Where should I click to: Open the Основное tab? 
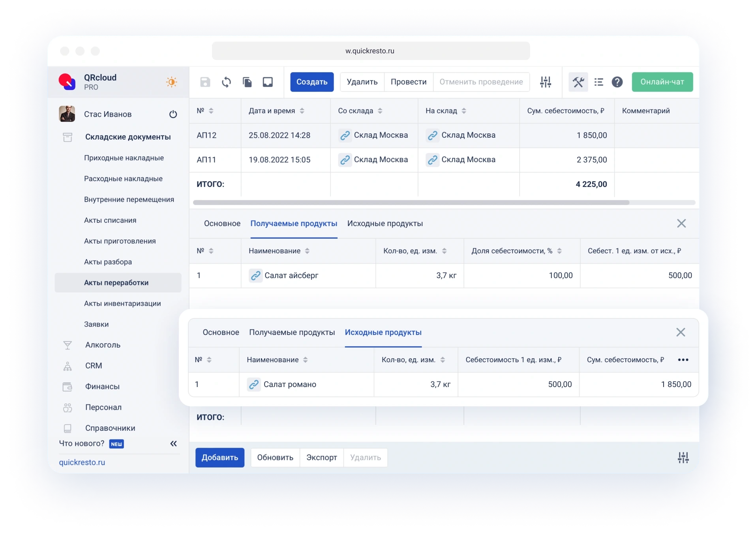(x=222, y=223)
